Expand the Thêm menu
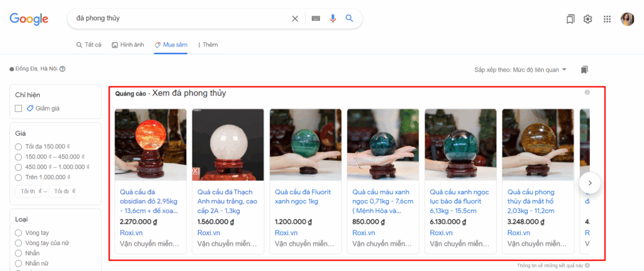The height and width of the screenshot is (271, 644). click(208, 45)
